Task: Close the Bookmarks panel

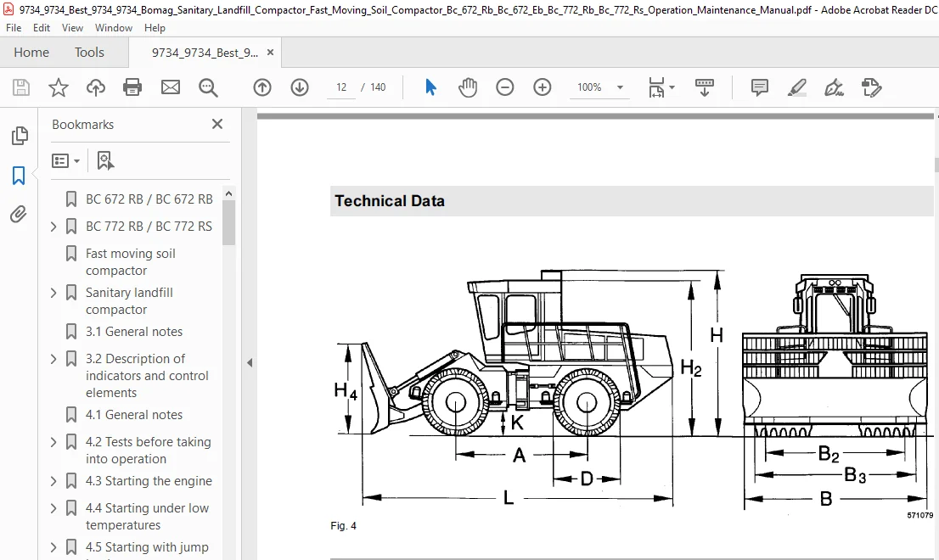Action: pyautogui.click(x=217, y=124)
